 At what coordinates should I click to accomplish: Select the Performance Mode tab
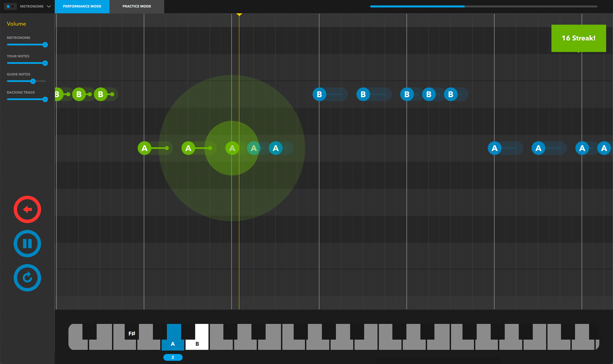[x=82, y=6]
